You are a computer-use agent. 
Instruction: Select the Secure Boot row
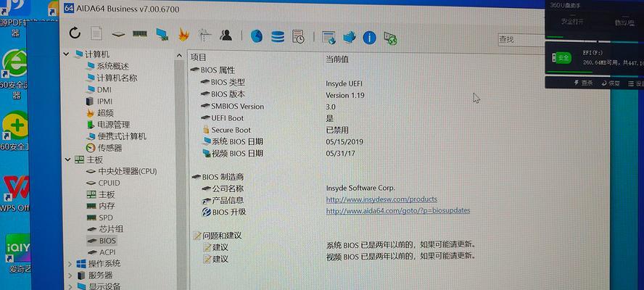point(227,130)
